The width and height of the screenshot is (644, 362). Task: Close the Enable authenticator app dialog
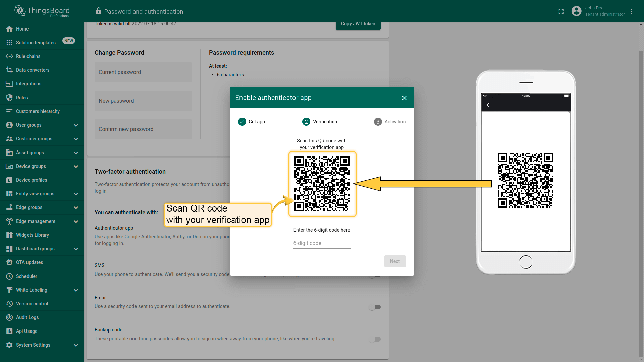[404, 98]
